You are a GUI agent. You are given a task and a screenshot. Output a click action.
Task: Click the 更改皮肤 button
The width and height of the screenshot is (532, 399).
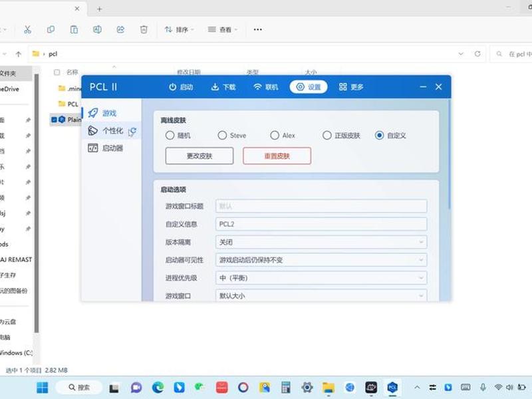pyautogui.click(x=199, y=156)
